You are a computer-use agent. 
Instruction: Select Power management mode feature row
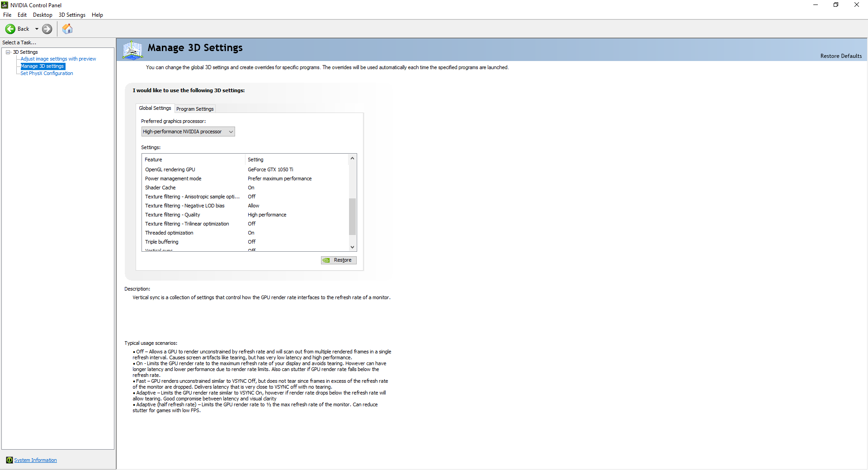[245, 179]
